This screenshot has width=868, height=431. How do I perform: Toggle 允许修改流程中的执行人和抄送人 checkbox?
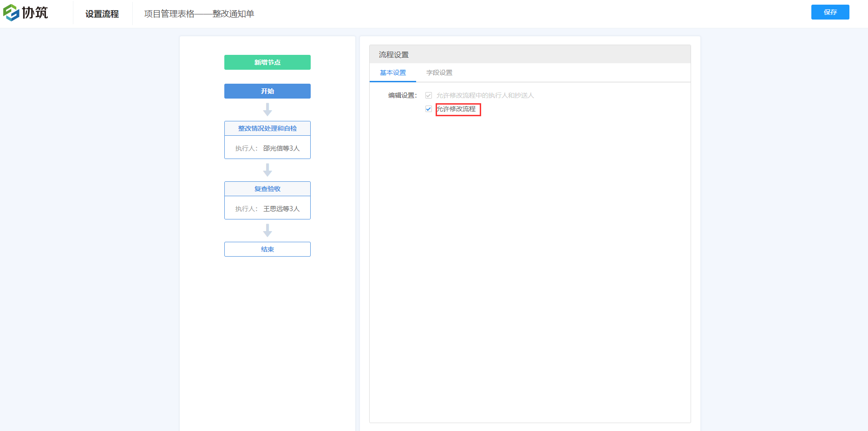coord(429,95)
